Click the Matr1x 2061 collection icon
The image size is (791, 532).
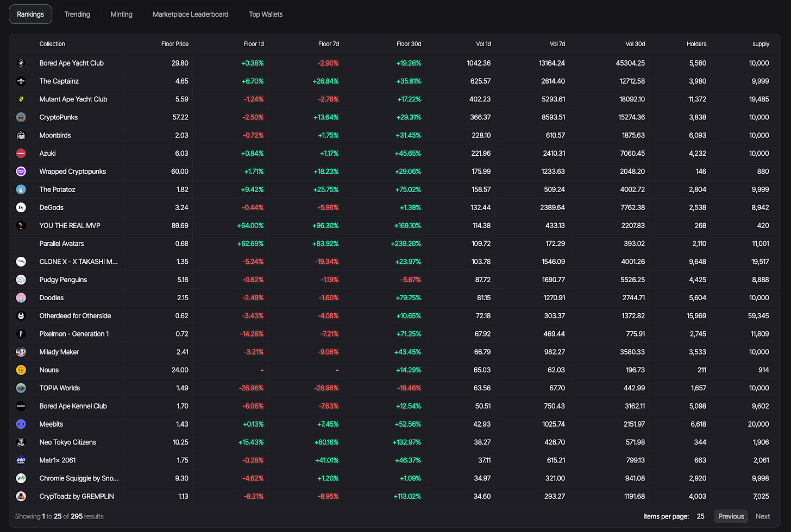(21, 460)
